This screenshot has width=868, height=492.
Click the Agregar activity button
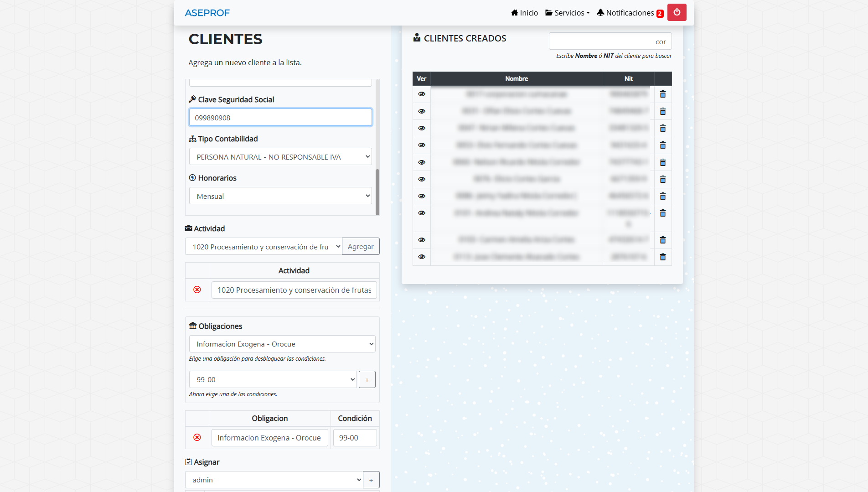click(x=361, y=247)
